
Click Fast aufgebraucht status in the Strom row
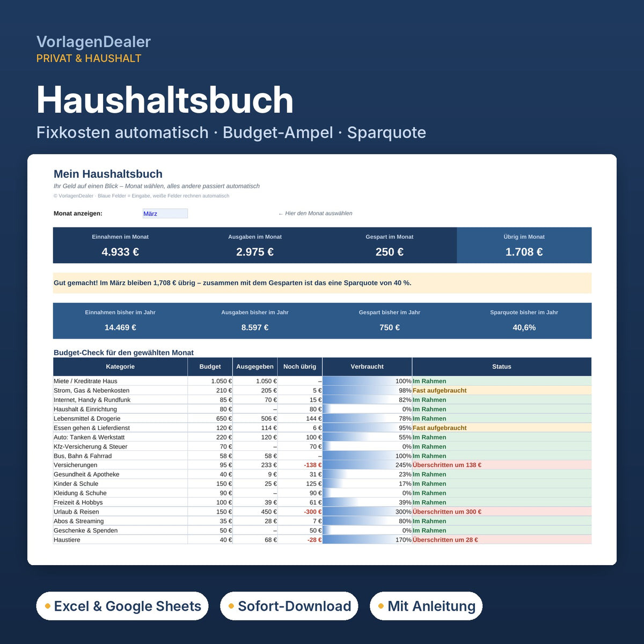502,391
